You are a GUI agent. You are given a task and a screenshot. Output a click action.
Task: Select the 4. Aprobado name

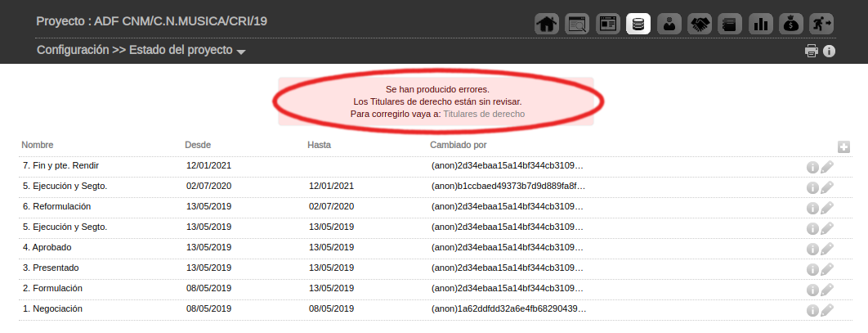[47, 248]
